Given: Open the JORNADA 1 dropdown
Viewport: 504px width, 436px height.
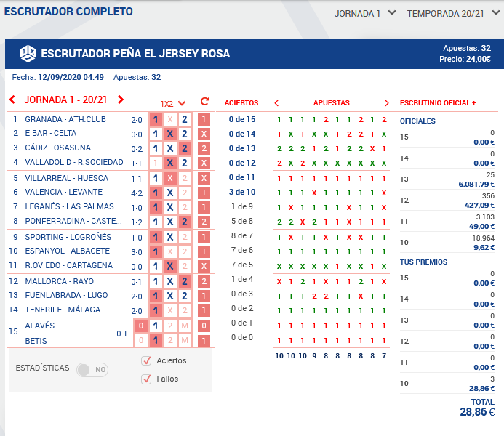Looking at the screenshot, I should point(365,14).
